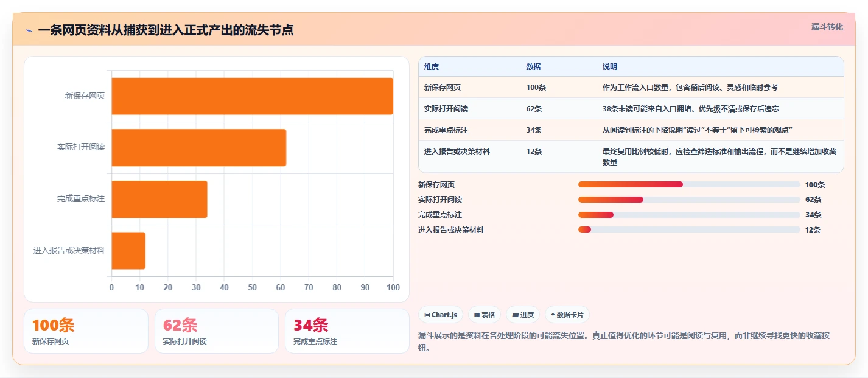
Task: Click the chart x-axis tick 30
Action: tap(196, 287)
